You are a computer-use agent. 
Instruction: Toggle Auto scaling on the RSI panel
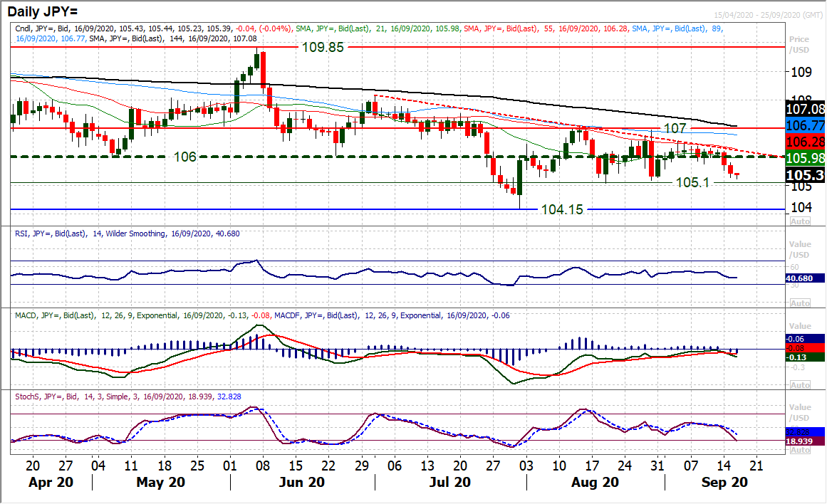[x=799, y=302]
